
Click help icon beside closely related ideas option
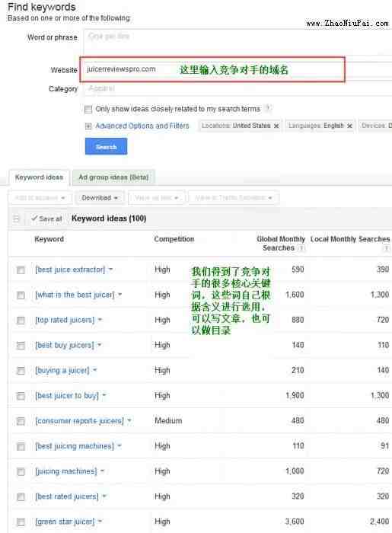(268, 108)
